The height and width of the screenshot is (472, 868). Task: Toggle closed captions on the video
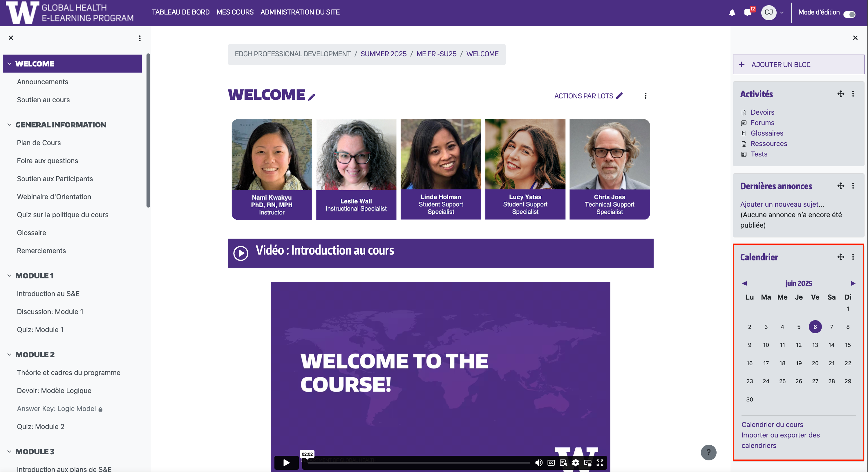[551, 462]
